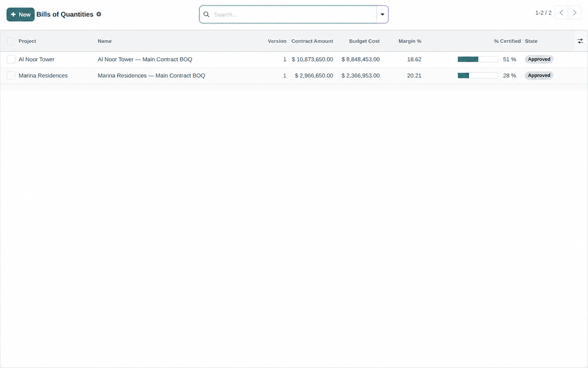Screen dimensions: 588x368
Task: Click contract amount $ 10,873,650.00
Action: [312, 59]
